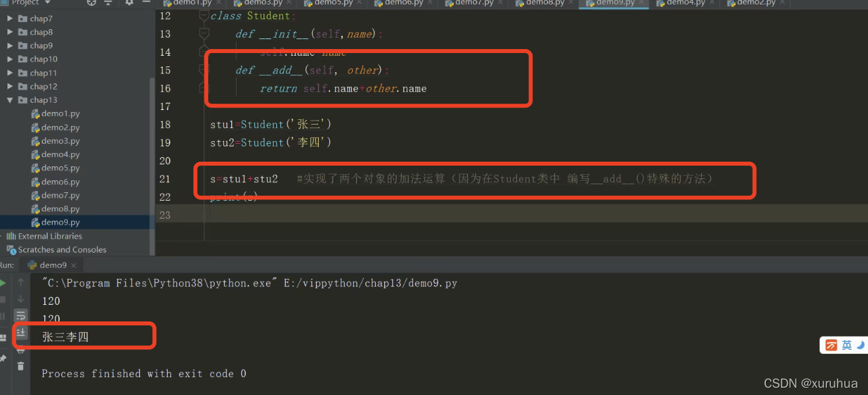Image resolution: width=868 pixels, height=395 pixels.
Task: Expand the chap7 folder
Action: pyautogui.click(x=10, y=19)
